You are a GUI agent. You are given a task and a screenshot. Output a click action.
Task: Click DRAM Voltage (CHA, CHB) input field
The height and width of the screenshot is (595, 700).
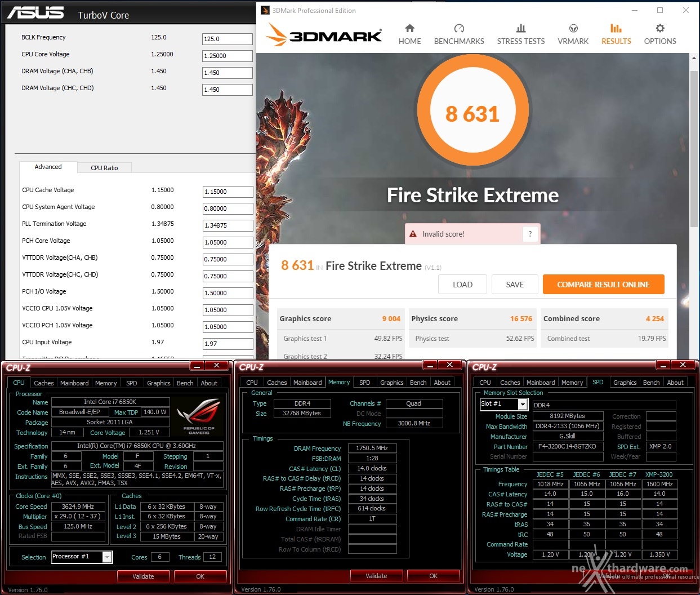click(228, 73)
